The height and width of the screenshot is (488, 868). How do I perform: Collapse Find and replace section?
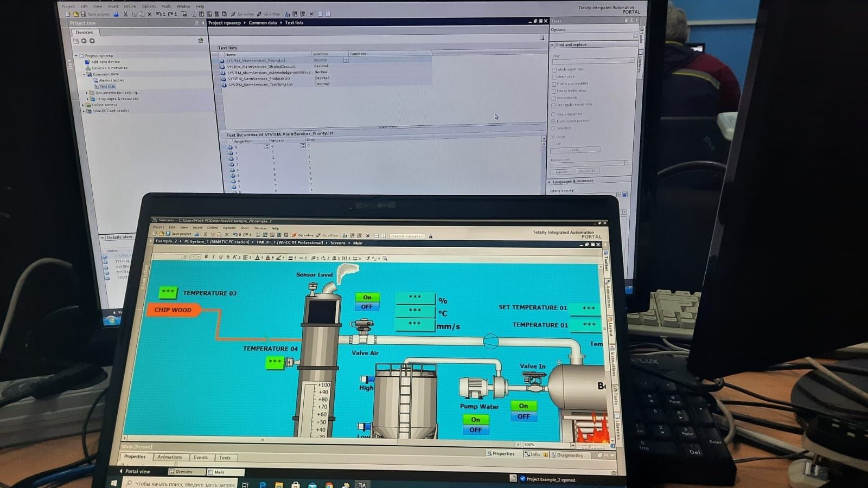(x=552, y=45)
